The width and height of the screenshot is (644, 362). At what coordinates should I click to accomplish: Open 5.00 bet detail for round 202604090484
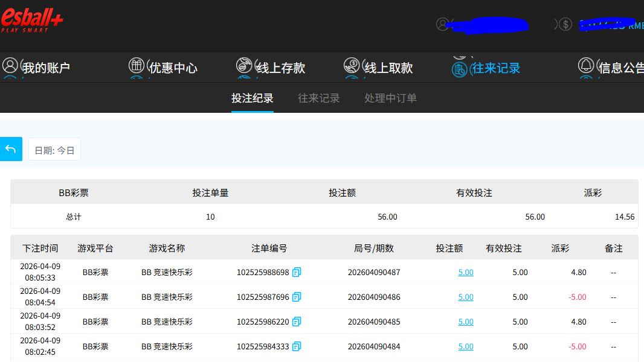pos(465,346)
